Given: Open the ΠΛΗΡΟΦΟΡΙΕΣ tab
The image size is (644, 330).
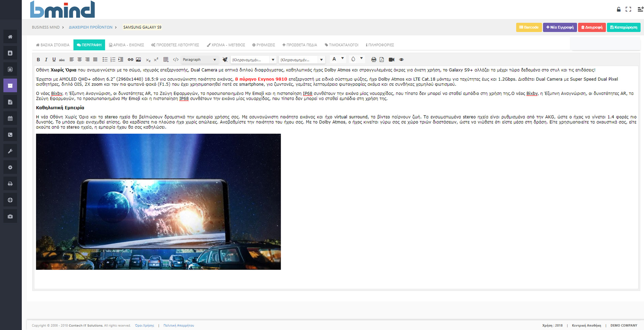Looking at the screenshot, I should (380, 45).
